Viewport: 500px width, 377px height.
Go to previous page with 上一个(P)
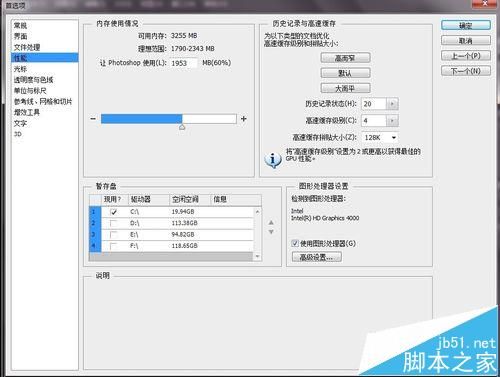pyautogui.click(x=466, y=56)
